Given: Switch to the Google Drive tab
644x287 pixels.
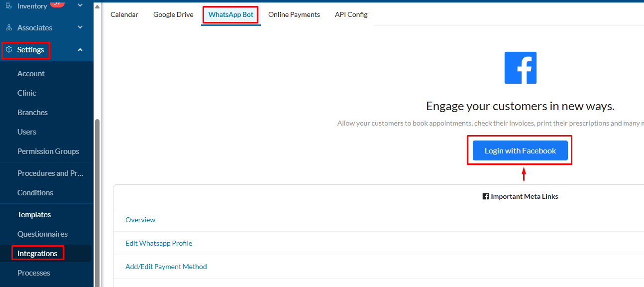Looking at the screenshot, I should 173,14.
